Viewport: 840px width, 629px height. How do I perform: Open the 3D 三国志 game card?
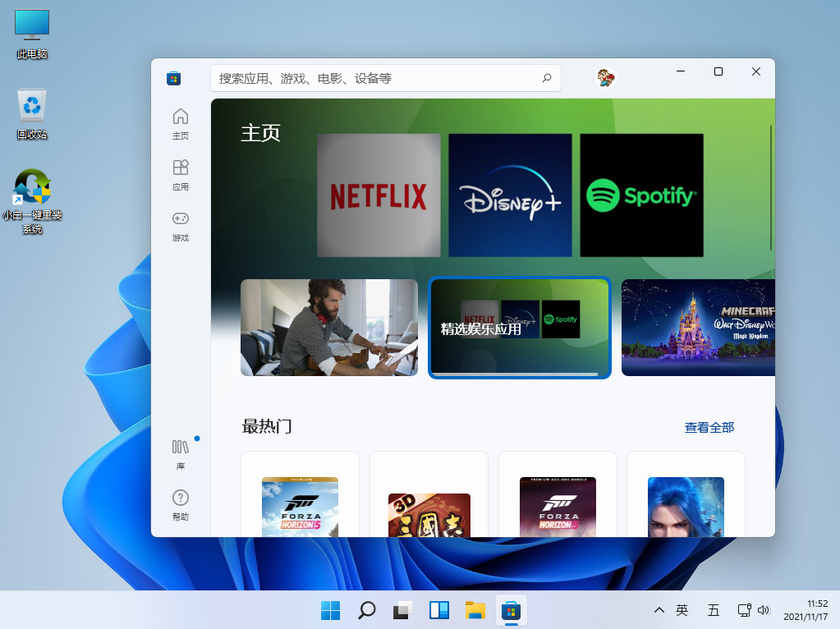point(429,494)
